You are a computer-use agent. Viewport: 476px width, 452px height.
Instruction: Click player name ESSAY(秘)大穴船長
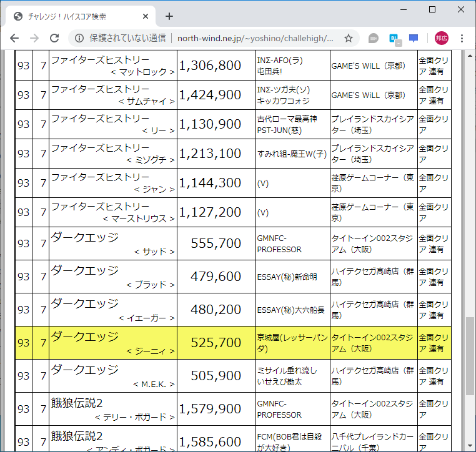tap(291, 310)
